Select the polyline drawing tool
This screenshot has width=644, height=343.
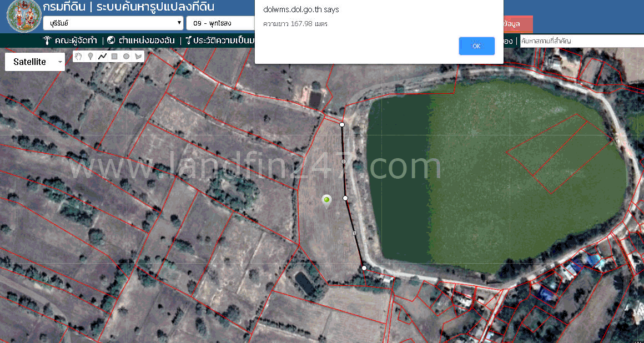102,56
